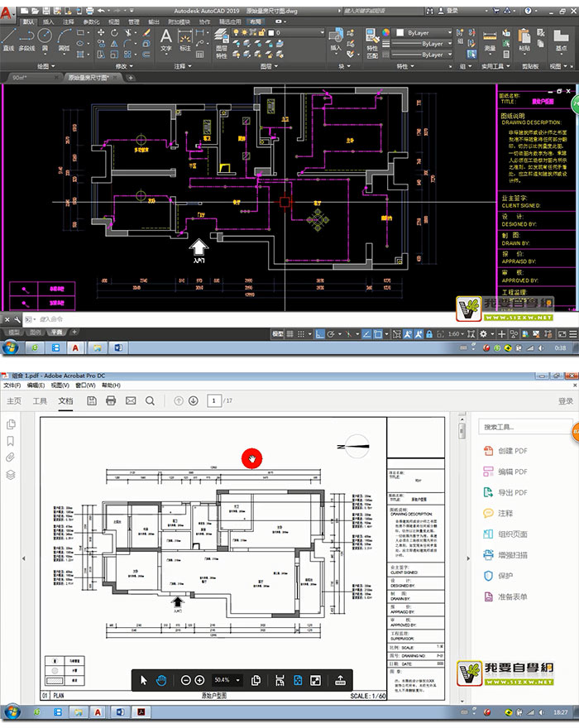Click Export PDF (导出 PDF) tool
The height and width of the screenshot is (728, 579).
point(505,492)
